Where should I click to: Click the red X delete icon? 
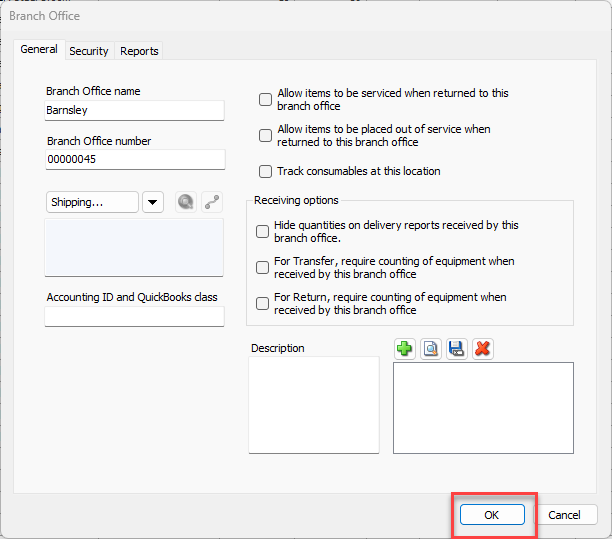(482, 348)
